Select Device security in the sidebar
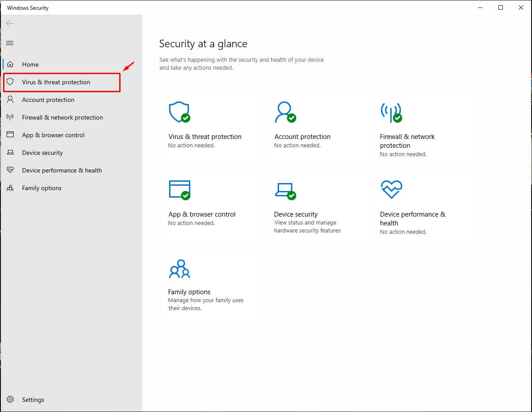Viewport: 532px width, 412px height. click(42, 153)
